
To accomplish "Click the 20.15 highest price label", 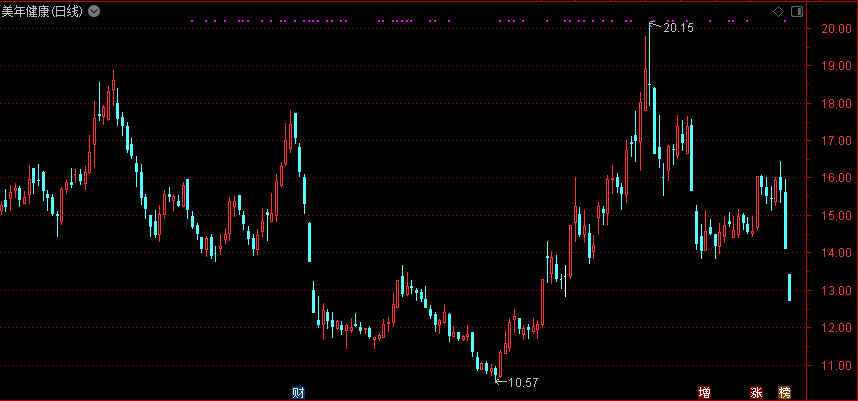I will 677,28.
